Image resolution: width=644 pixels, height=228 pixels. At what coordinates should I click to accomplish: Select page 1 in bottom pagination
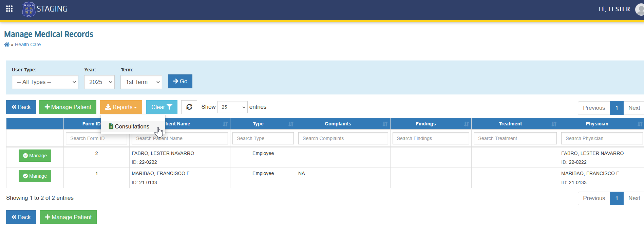pyautogui.click(x=617, y=198)
